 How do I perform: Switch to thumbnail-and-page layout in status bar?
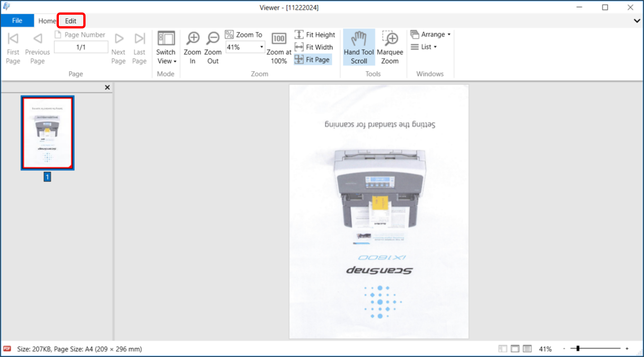click(x=502, y=348)
